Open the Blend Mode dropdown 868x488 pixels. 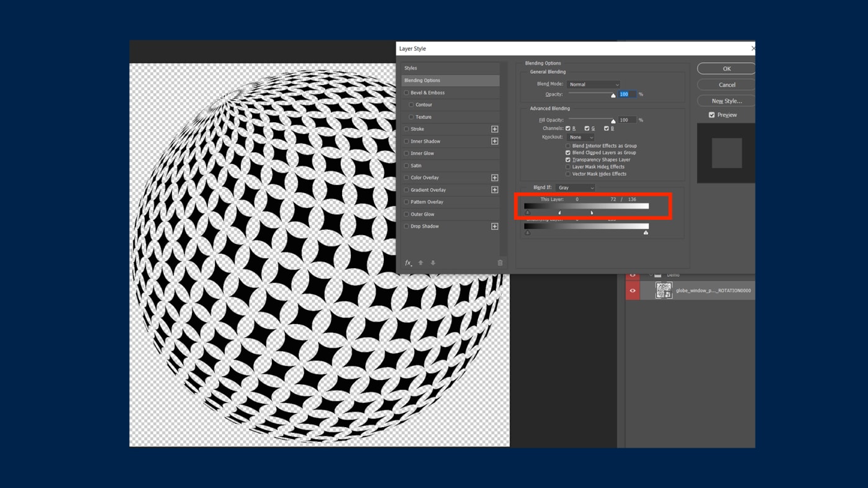point(594,84)
